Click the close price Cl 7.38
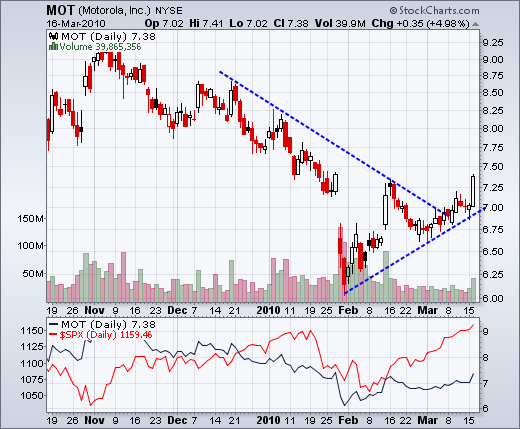The height and width of the screenshot is (429, 520). [x=291, y=23]
